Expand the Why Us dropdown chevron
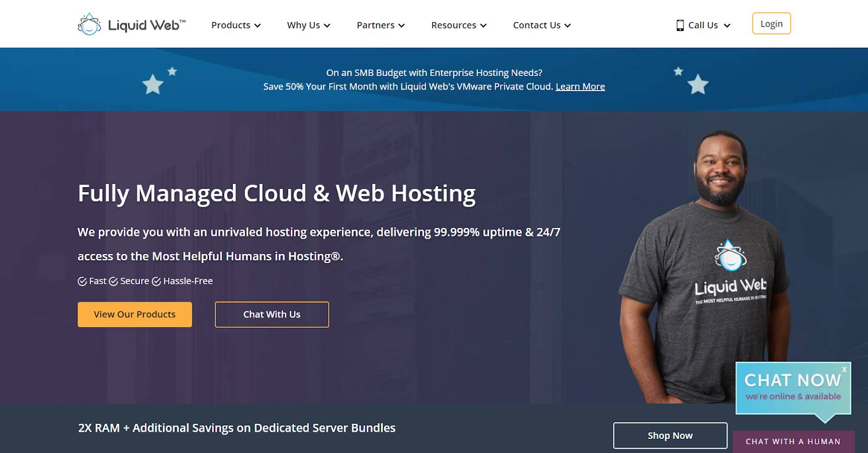 click(x=327, y=25)
